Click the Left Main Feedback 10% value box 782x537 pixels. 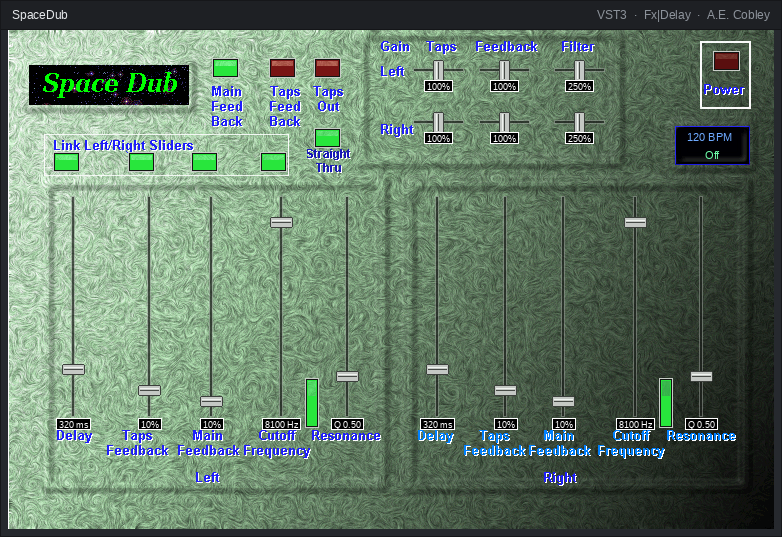(211, 424)
